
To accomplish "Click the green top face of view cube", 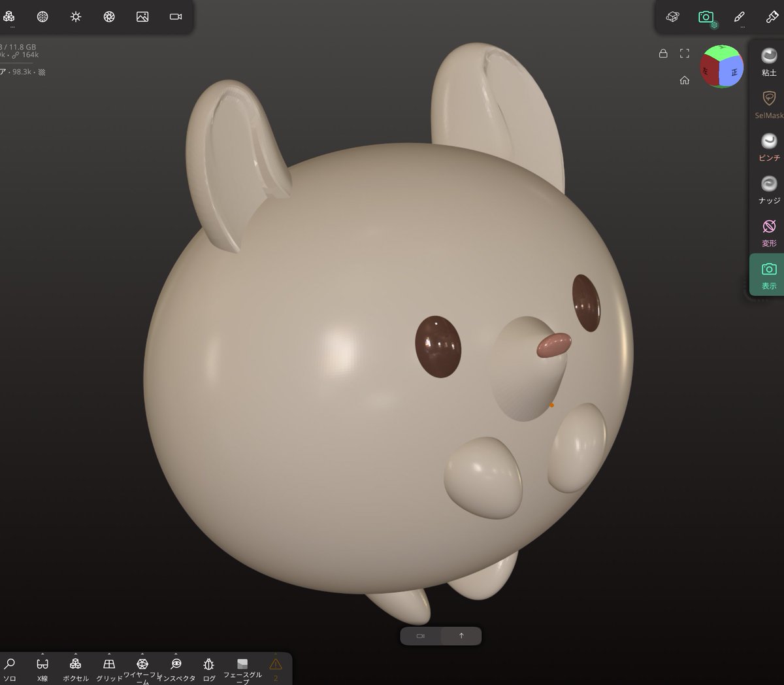I will tap(723, 52).
